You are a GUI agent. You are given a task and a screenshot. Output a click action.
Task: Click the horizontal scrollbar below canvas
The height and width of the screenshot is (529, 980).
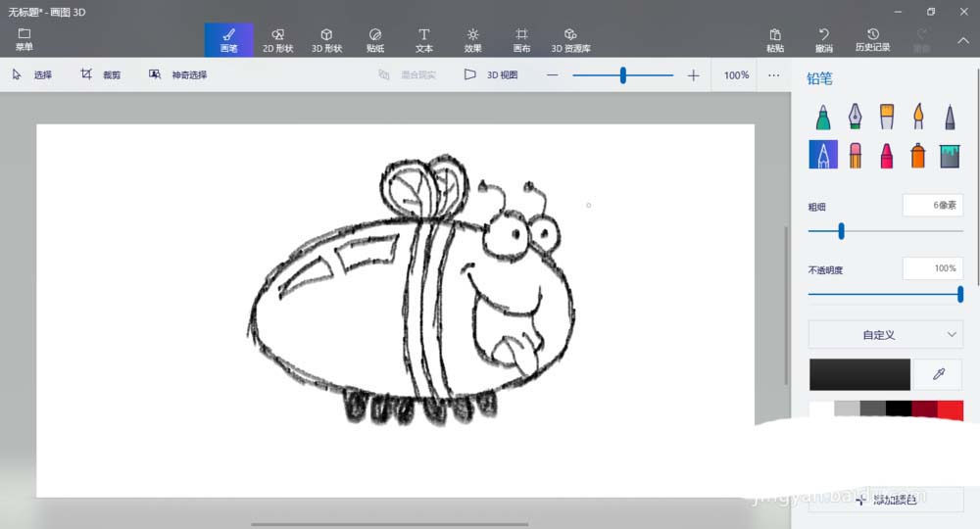pyautogui.click(x=389, y=525)
